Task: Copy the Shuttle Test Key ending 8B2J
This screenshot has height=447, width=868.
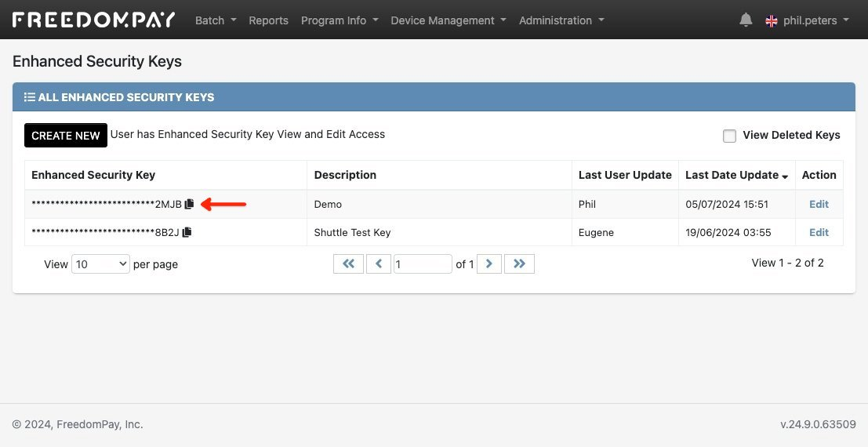Action: (x=187, y=232)
